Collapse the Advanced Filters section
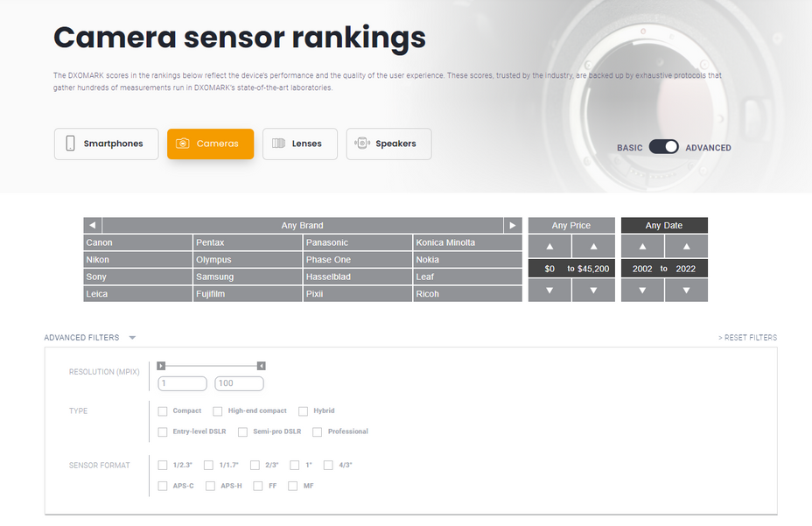The width and height of the screenshot is (812, 526). click(x=89, y=337)
